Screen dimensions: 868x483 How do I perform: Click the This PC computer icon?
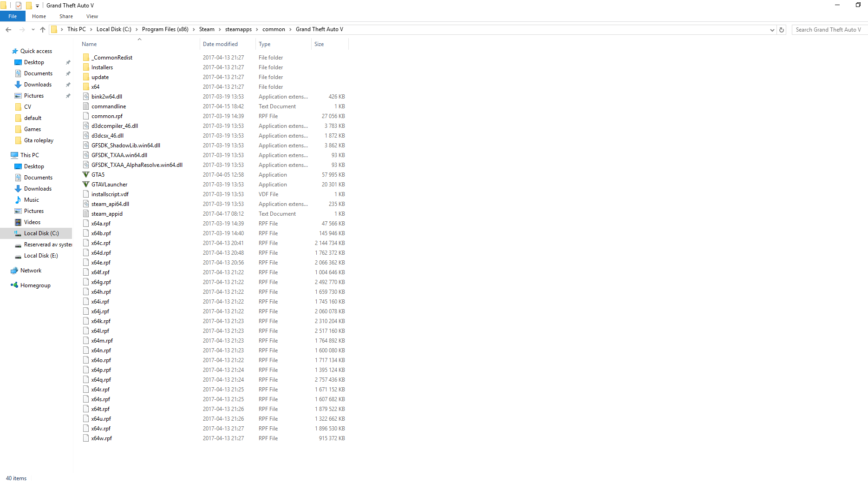coord(14,155)
